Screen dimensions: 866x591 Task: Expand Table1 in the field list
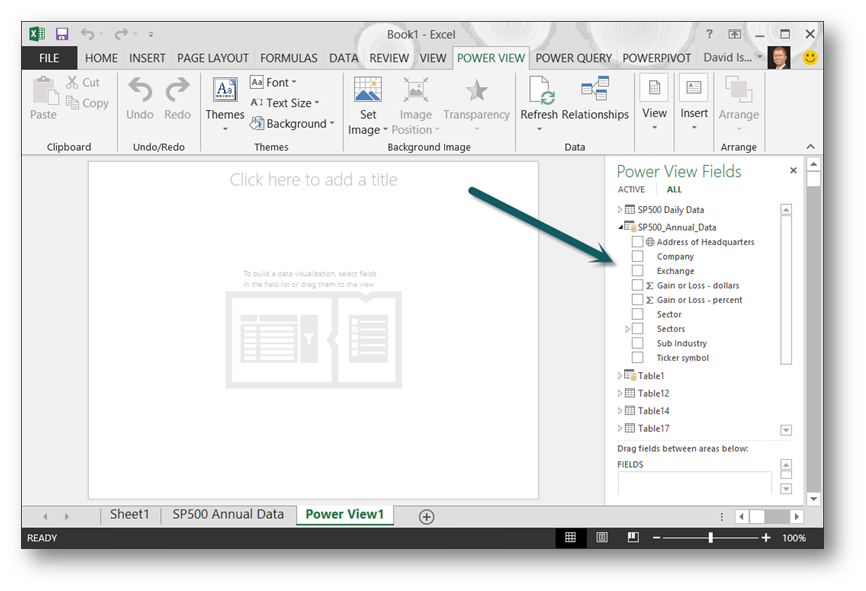pyautogui.click(x=620, y=376)
